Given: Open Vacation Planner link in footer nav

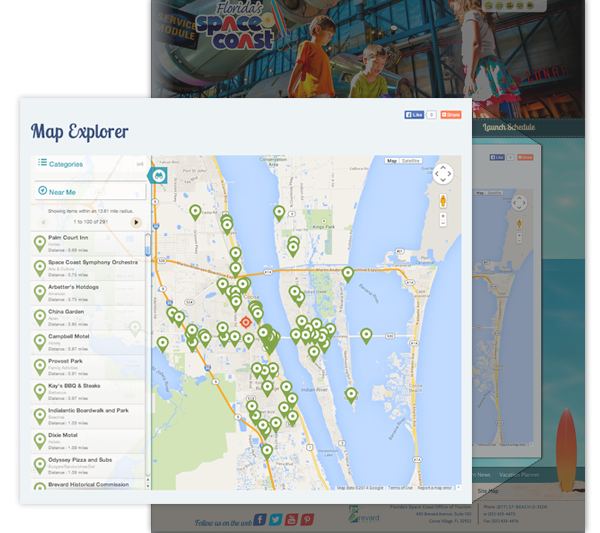Looking at the screenshot, I should pos(519,474).
